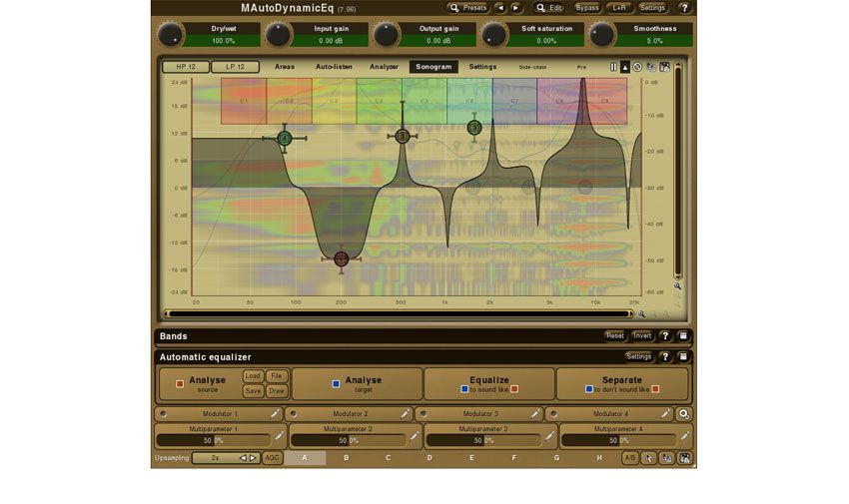Click the magnifier icon next to Modulator 4

coord(684,414)
